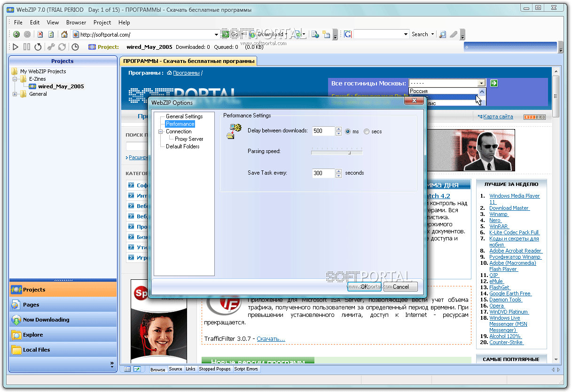Click the Delay between downloads value field

[323, 131]
